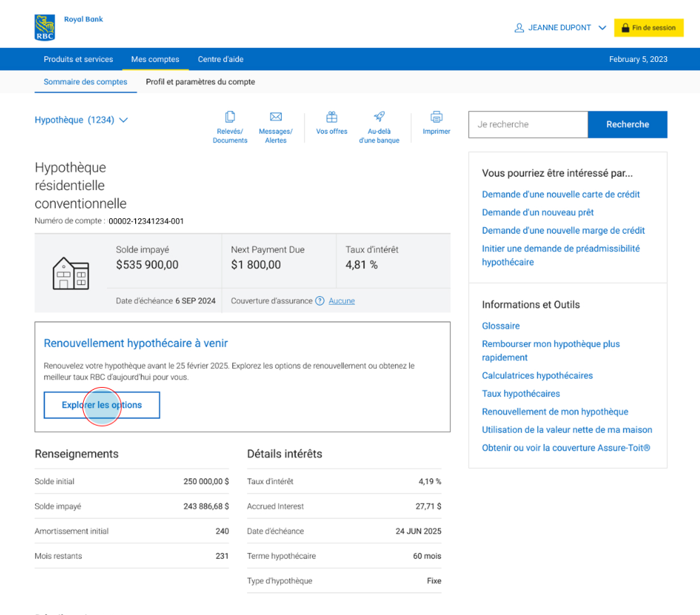Click the Je recherche search field
700x615 pixels.
point(528,125)
